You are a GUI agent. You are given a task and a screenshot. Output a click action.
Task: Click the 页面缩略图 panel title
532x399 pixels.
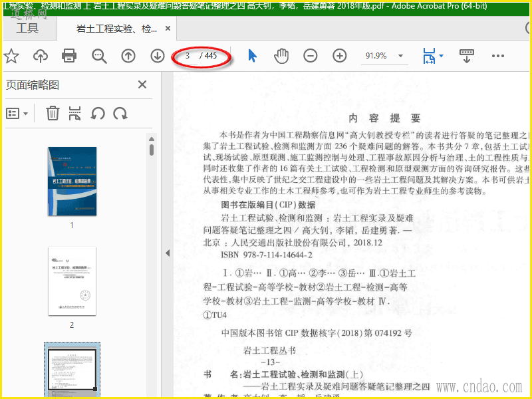coord(33,85)
